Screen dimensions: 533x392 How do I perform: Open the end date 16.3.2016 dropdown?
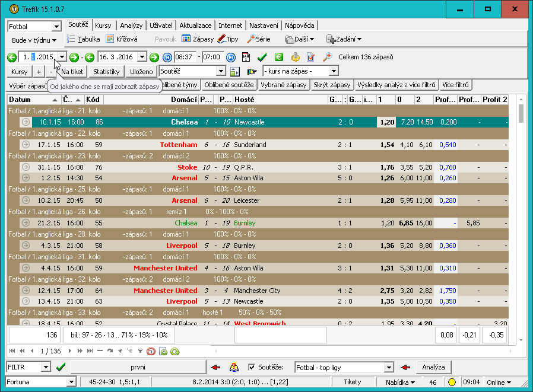pos(142,57)
